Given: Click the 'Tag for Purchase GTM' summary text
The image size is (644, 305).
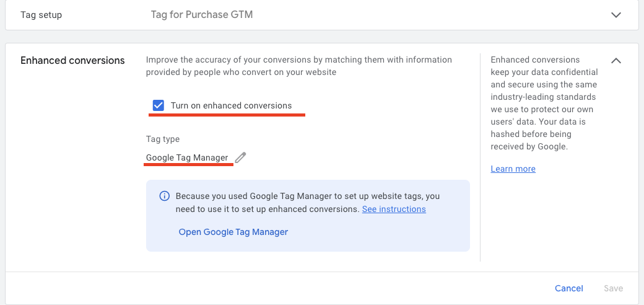Looking at the screenshot, I should [x=202, y=14].
